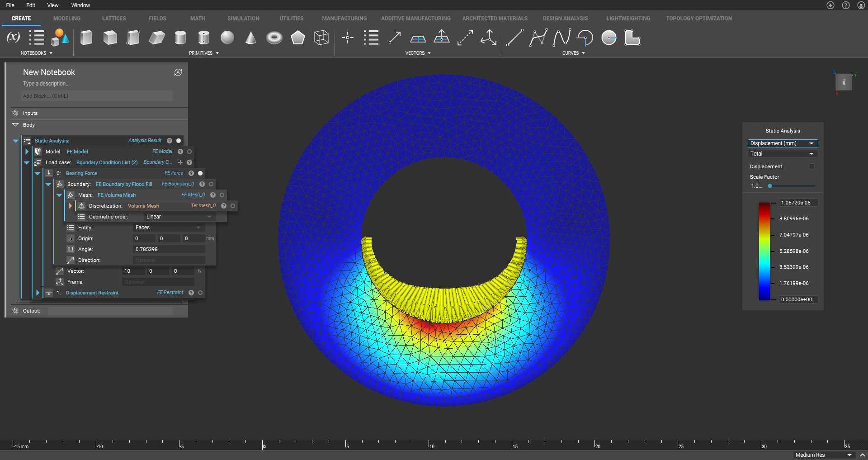
Task: Select the Cone primitive icon
Action: [x=251, y=38]
